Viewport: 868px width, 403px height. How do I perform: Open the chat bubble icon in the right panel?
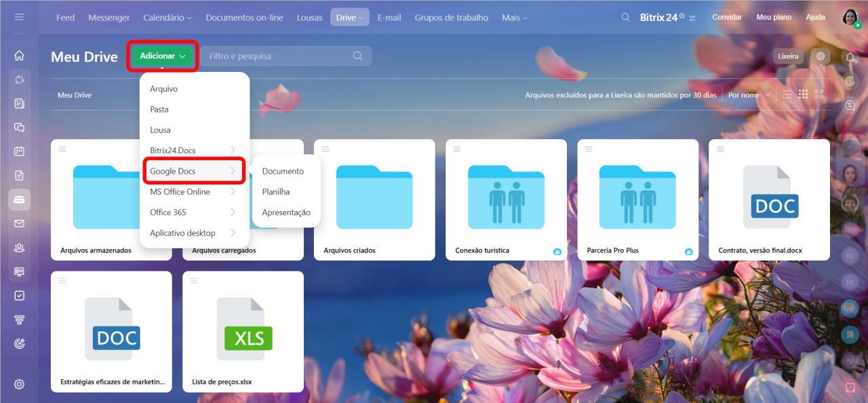point(850,106)
